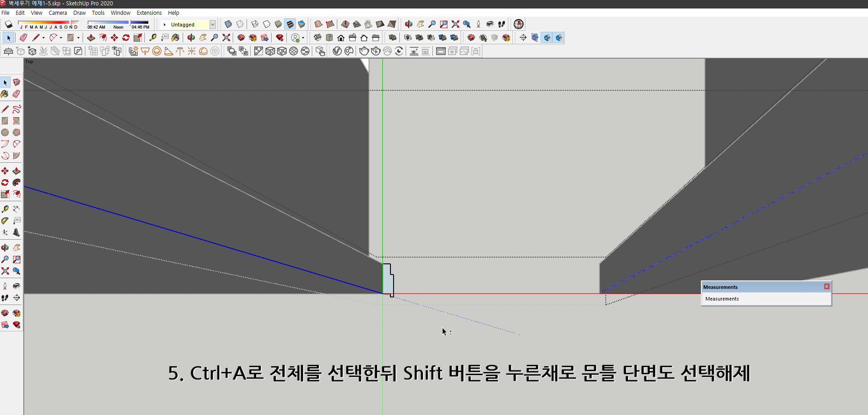Select the Tape Measure tool

tap(153, 38)
